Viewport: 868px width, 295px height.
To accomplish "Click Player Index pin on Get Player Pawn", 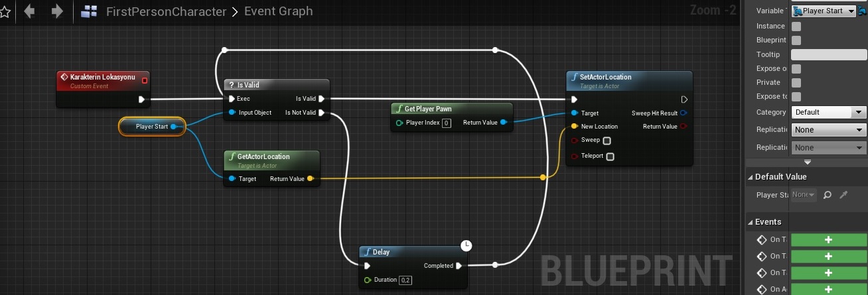I will 399,123.
